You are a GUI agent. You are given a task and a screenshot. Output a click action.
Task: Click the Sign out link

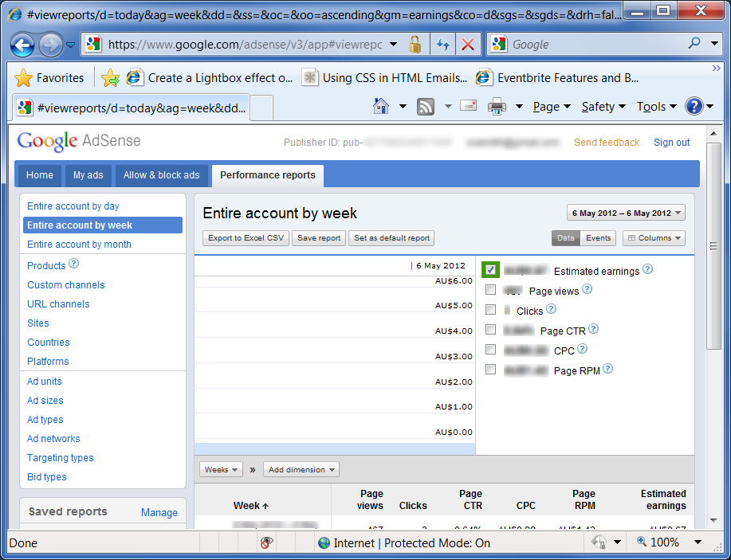[671, 143]
